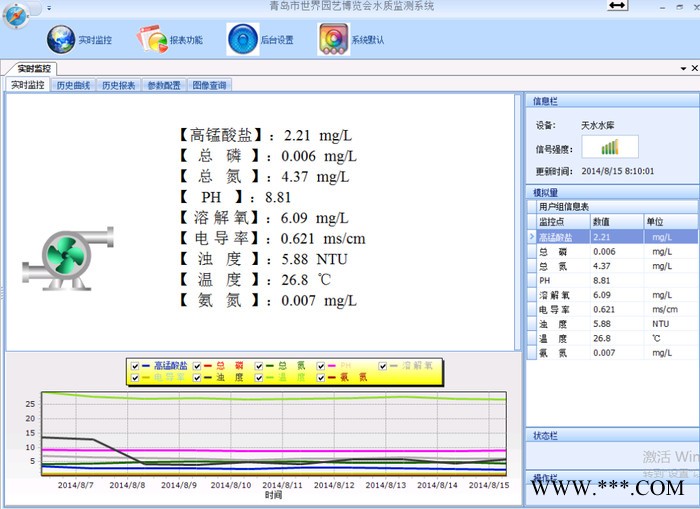Click the NTU unit cell
Screen dimensions: 700x509
671,324
